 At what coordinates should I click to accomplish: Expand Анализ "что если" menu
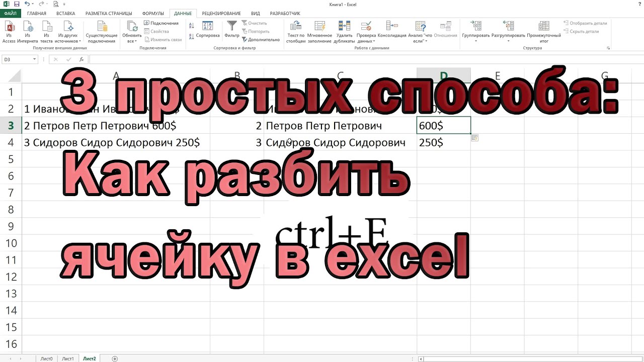420,32
